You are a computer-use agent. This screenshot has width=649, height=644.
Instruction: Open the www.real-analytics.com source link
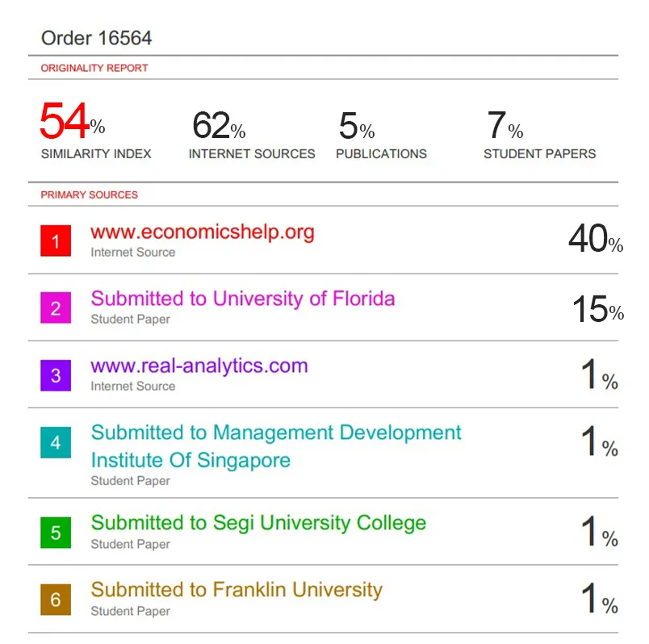point(199,366)
